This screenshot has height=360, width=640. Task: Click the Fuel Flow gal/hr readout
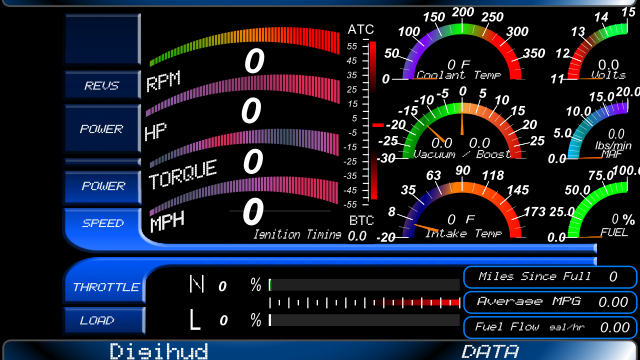(550, 327)
